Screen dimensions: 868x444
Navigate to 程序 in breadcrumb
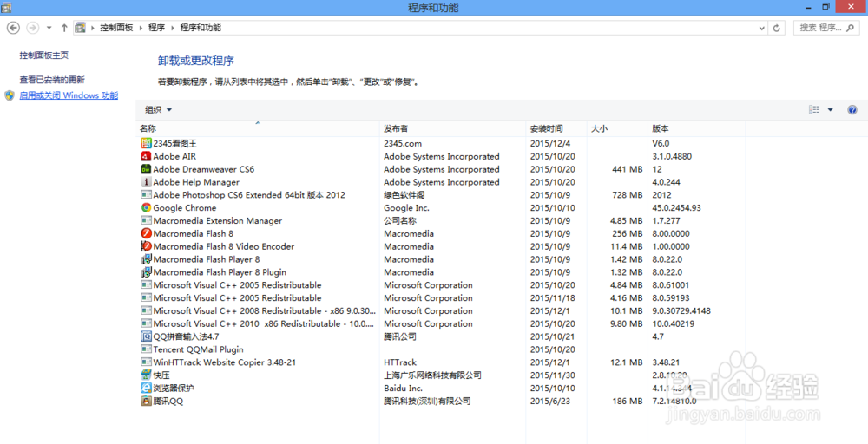click(156, 28)
